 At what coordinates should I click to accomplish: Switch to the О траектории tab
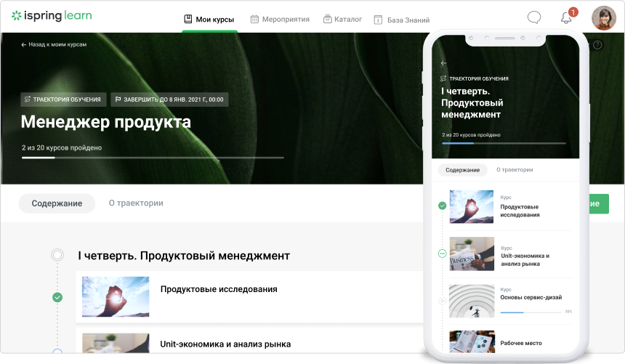[135, 203]
